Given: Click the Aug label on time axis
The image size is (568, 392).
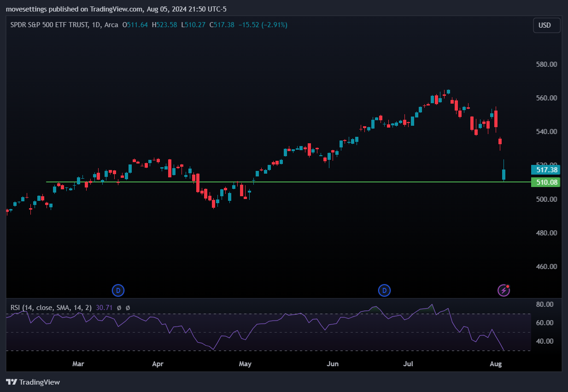Looking at the screenshot, I should 495,364.
